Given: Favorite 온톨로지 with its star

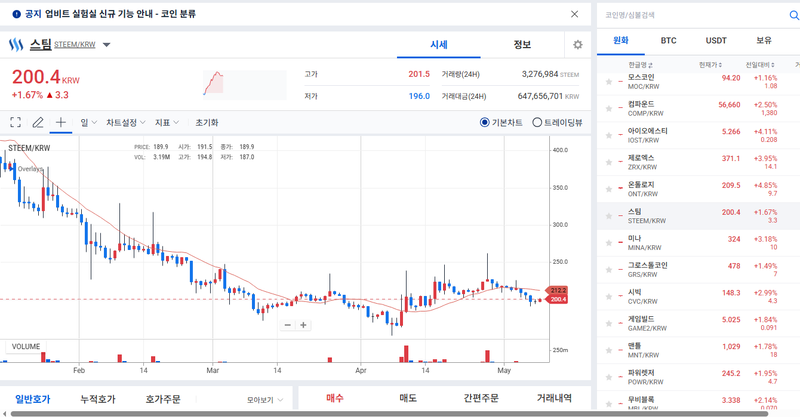Looking at the screenshot, I should click(609, 189).
